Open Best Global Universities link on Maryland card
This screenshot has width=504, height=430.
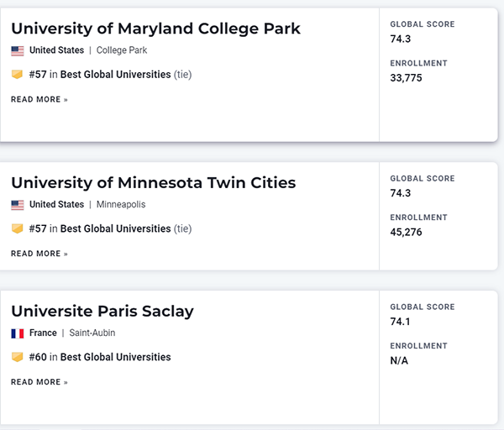tap(115, 75)
